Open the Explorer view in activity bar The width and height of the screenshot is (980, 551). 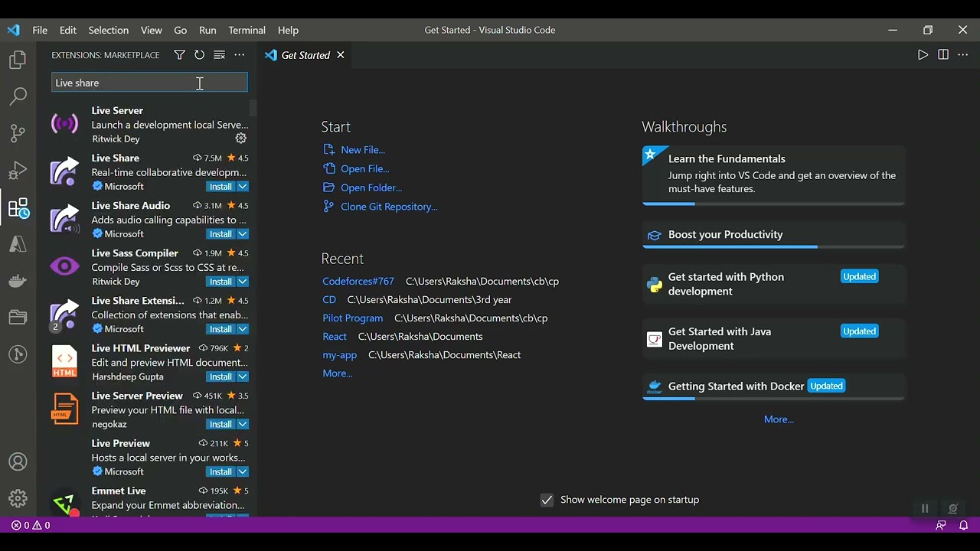click(18, 60)
